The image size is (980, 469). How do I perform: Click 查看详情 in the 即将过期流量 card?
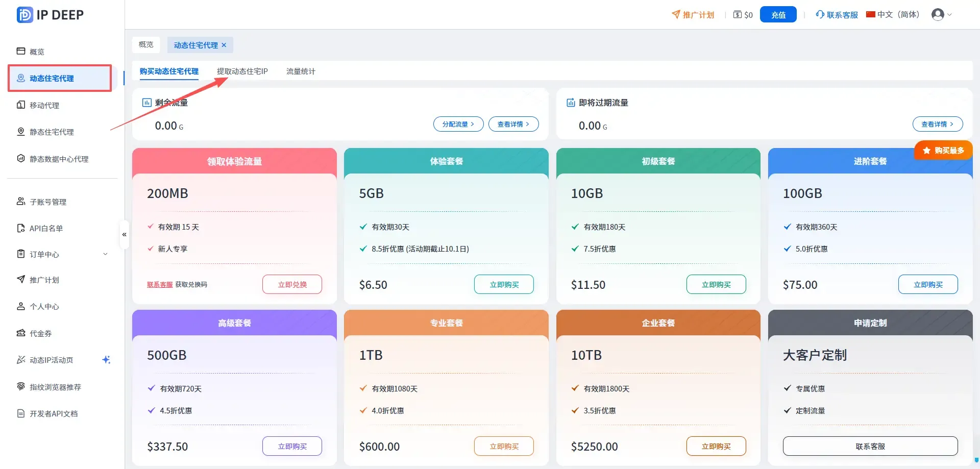tap(938, 124)
